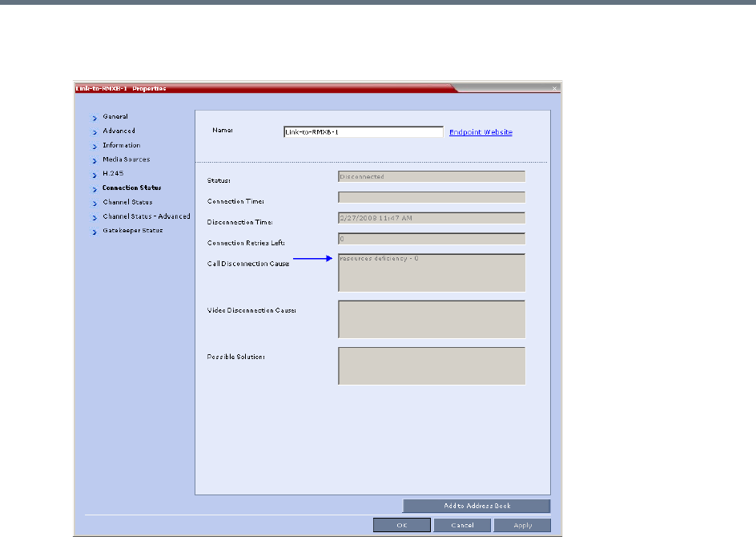
Task: Click the arrow icon next to Advanced
Action: [94, 131]
